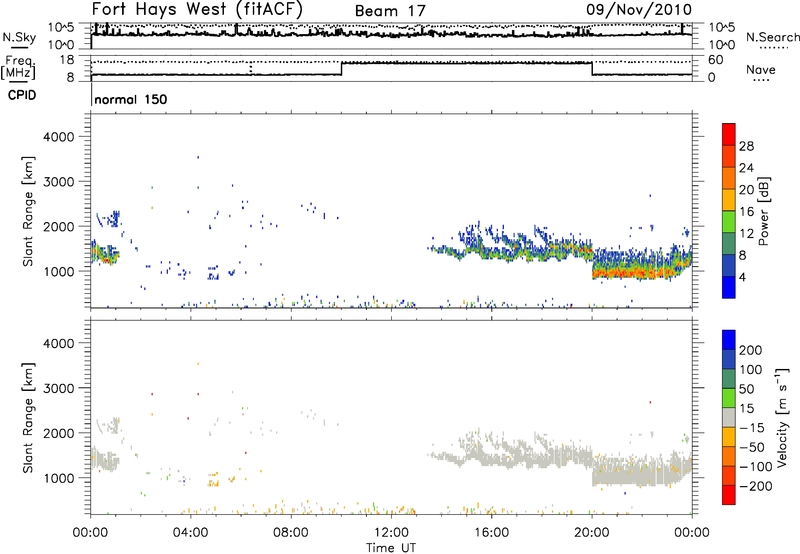This screenshot has height=554, width=800.
Task: Click the '4000' tick on the power panel axis
Action: point(59,137)
